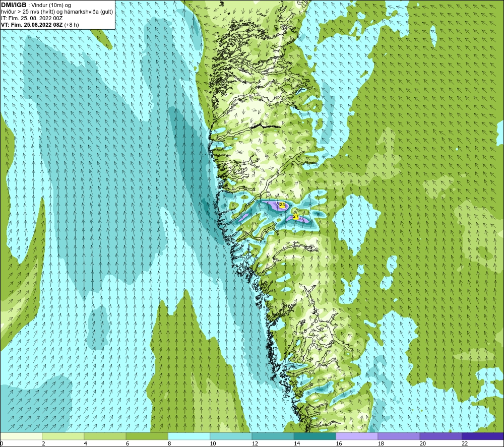Click the legend scale label 4
This screenshot has height=447, width=504.
point(85,443)
